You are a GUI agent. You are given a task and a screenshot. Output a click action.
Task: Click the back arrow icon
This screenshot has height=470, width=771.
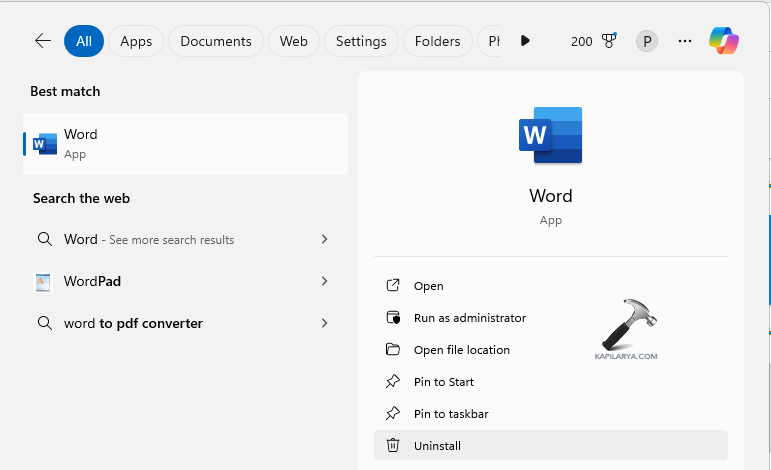click(42, 41)
